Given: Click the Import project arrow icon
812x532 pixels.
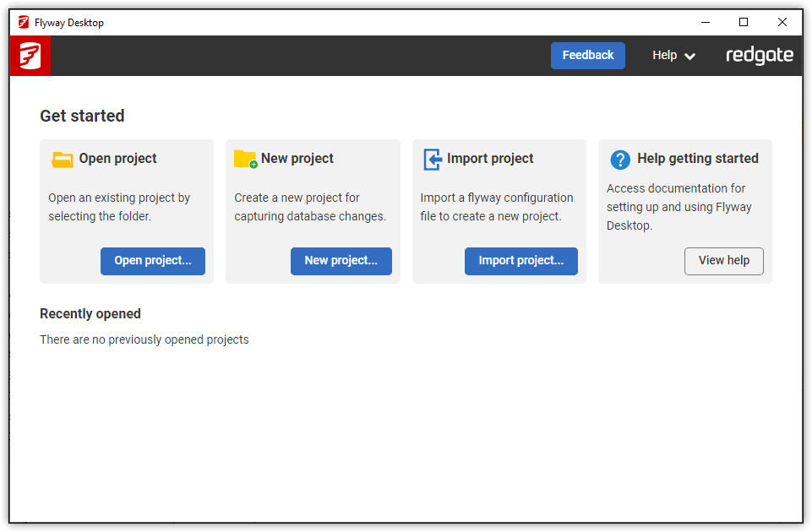Looking at the screenshot, I should click(x=433, y=160).
